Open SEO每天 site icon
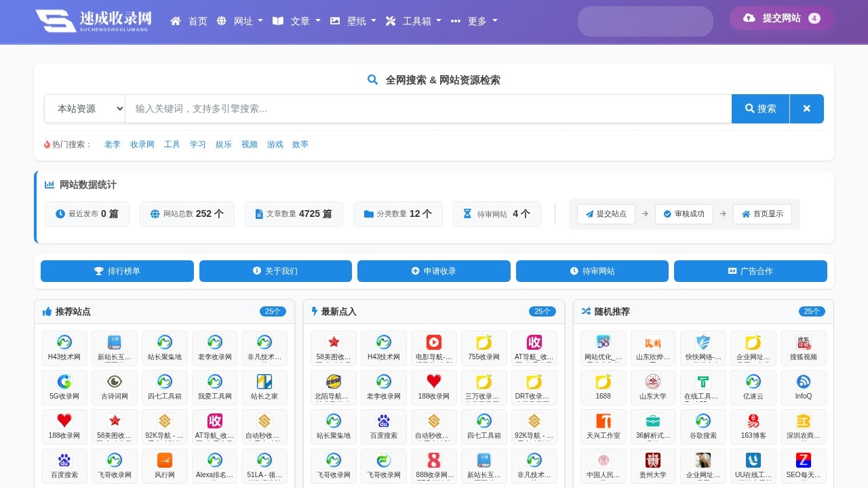This screenshot has width=868, height=488. 804,466
